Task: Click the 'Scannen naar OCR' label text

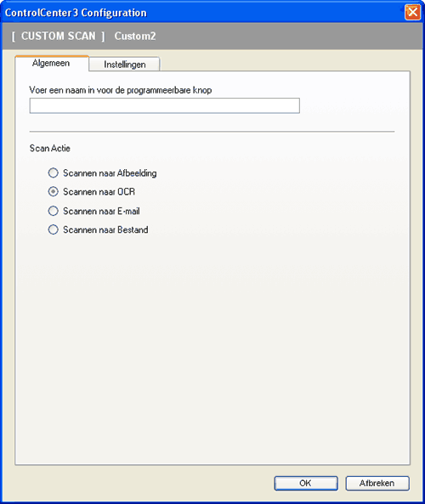Action: tap(99, 192)
